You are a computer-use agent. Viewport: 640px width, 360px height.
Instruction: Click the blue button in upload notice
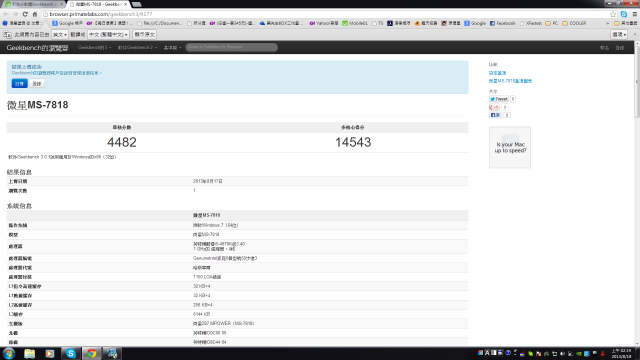coord(19,84)
